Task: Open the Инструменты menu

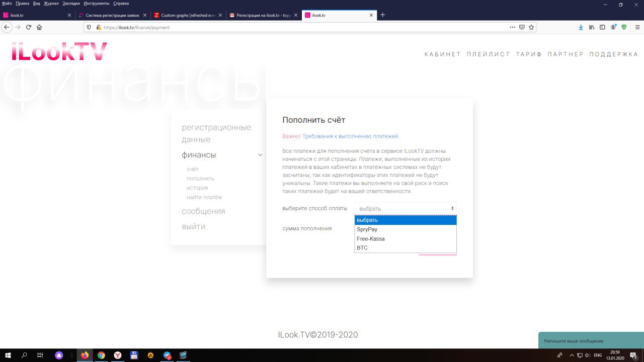Action: click(97, 4)
